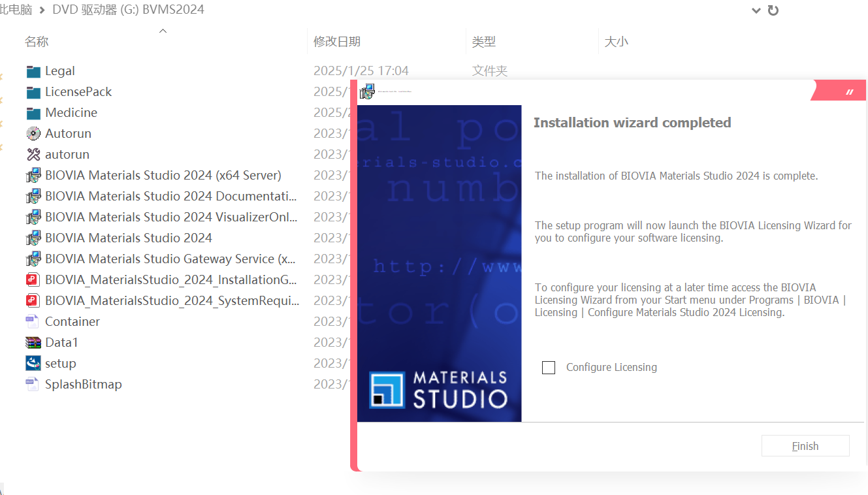The width and height of the screenshot is (868, 495).
Task: Sort files by the 修改日期 column
Action: click(x=337, y=41)
